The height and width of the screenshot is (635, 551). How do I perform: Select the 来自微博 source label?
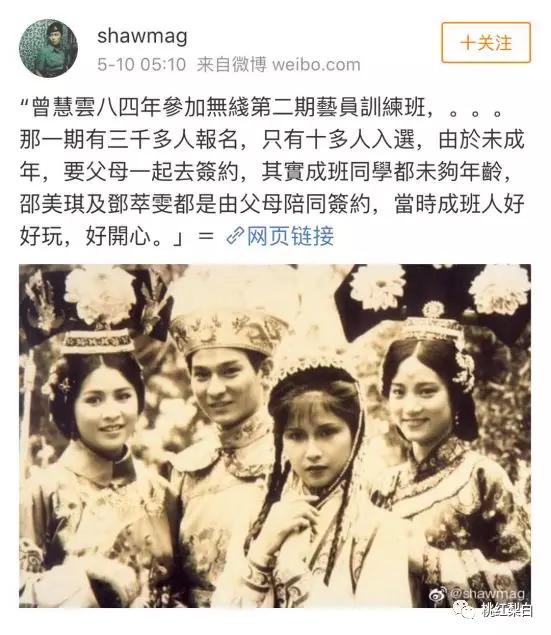[232, 65]
